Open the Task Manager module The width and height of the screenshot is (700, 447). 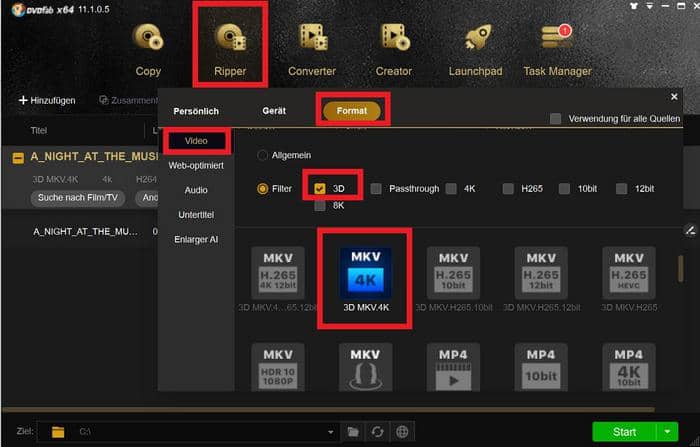click(557, 50)
